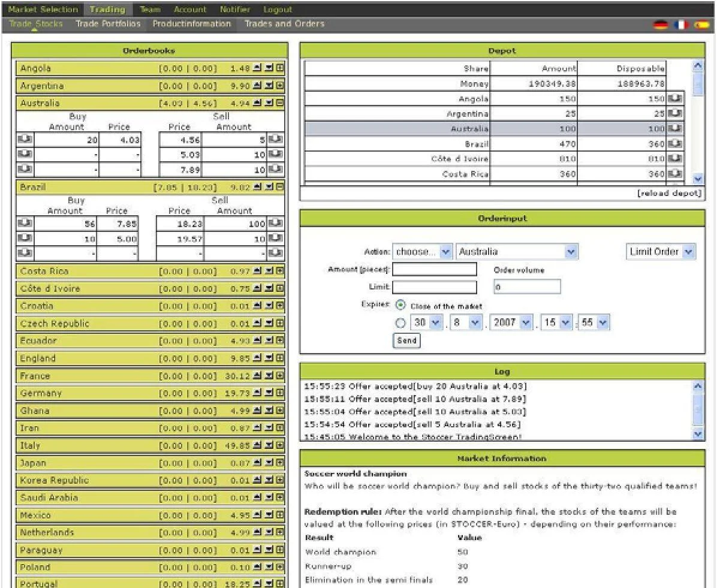This screenshot has width=717, height=588.
Task: Switch site language to Spanish flag
Action: (x=701, y=25)
